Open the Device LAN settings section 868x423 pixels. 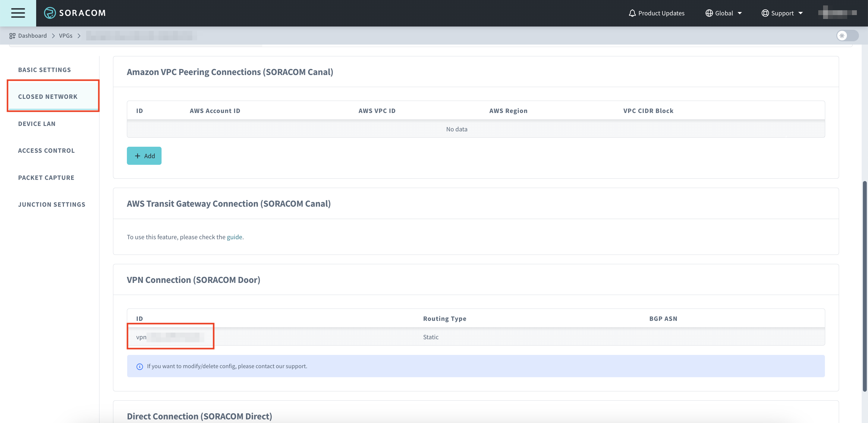(x=37, y=124)
